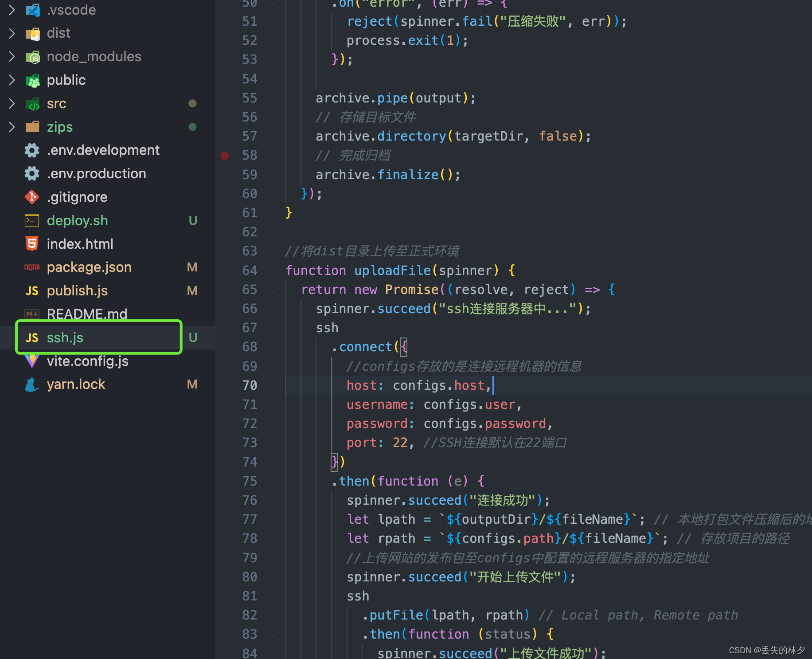
Task: Click the .vscode folder icon
Action: (x=32, y=10)
